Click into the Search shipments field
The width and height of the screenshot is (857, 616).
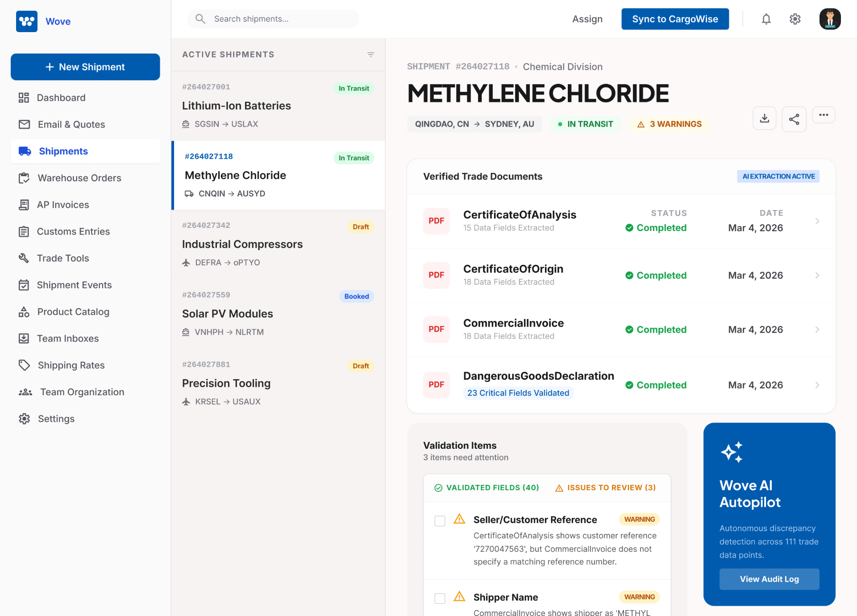point(273,19)
